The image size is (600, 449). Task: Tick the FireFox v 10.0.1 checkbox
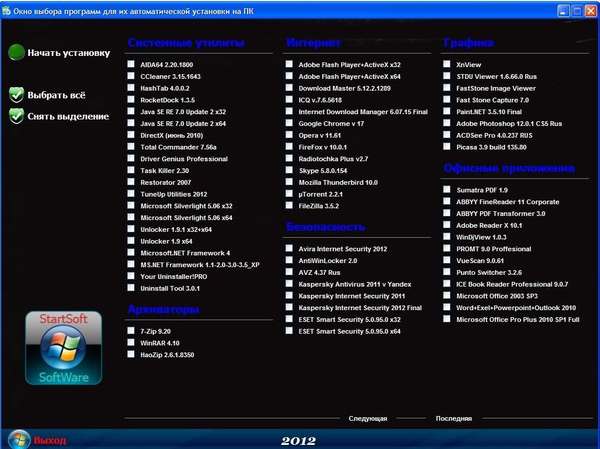289,147
